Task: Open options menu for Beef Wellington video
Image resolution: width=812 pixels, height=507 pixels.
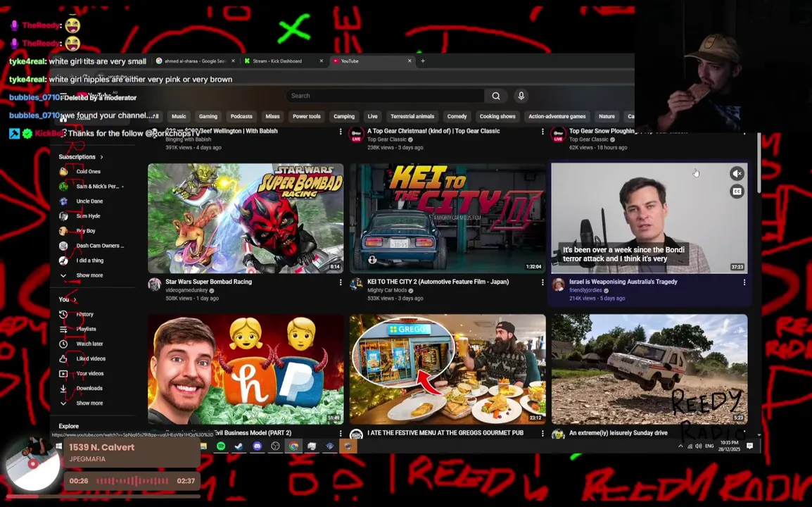Action: click(x=341, y=132)
